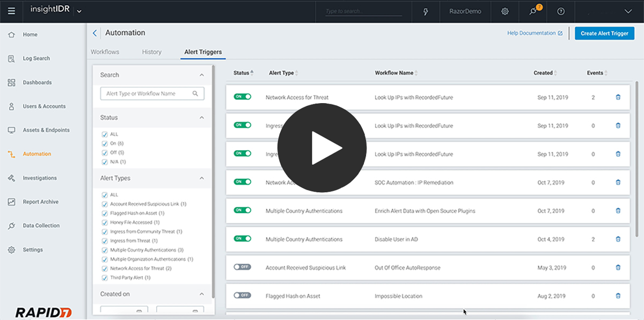
Task: Sort the table by Alert Type column
Action: pyautogui.click(x=283, y=73)
